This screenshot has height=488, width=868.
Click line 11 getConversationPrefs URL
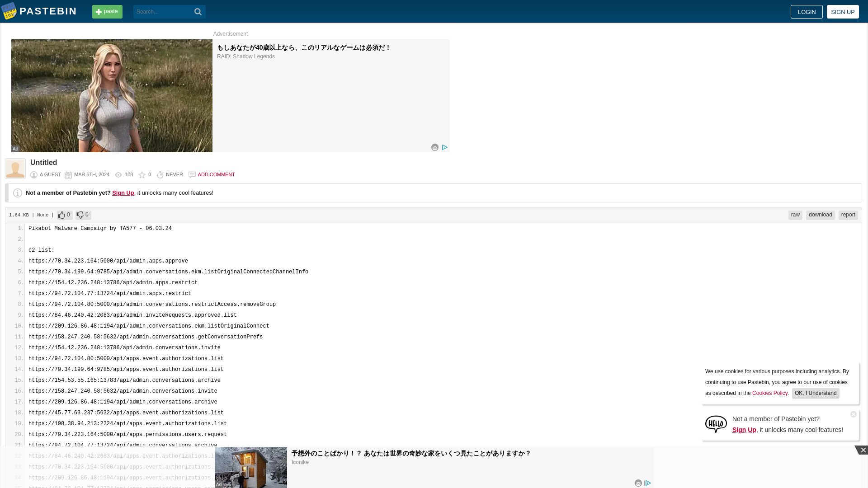point(146,337)
